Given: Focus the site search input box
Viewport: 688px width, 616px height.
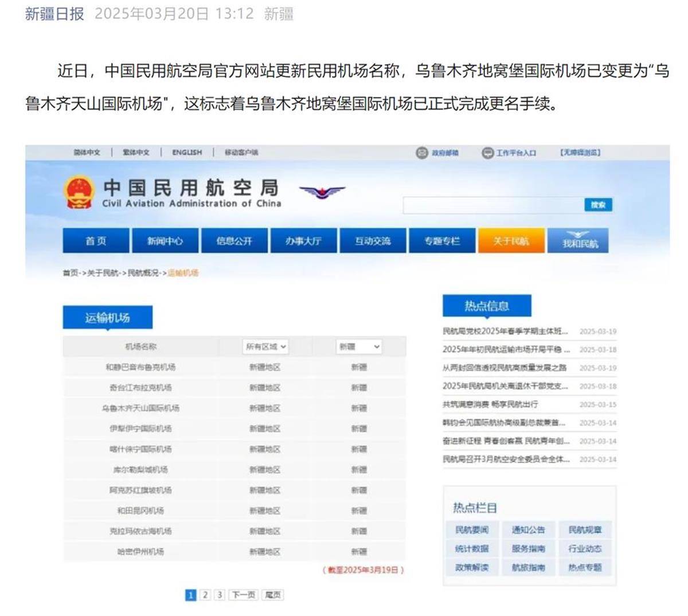Looking at the screenshot, I should (x=493, y=205).
